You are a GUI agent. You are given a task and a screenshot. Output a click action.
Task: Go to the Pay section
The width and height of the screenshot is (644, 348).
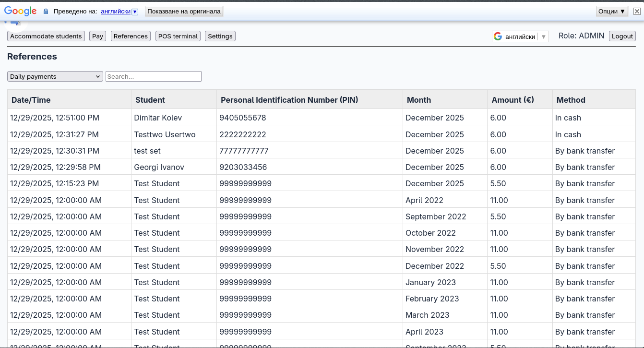[98, 36]
